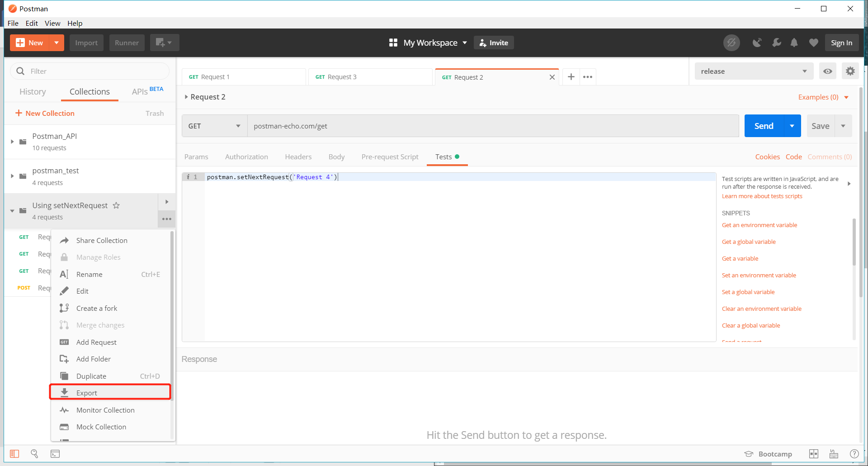Image resolution: width=868 pixels, height=466 pixels.
Task: Expand the Request 2 title disclosure
Action: (186, 97)
